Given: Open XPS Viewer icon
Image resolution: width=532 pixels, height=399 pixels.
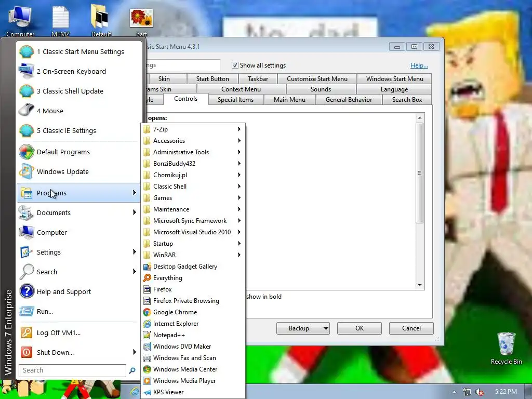Looking at the screenshot, I should point(147,392).
